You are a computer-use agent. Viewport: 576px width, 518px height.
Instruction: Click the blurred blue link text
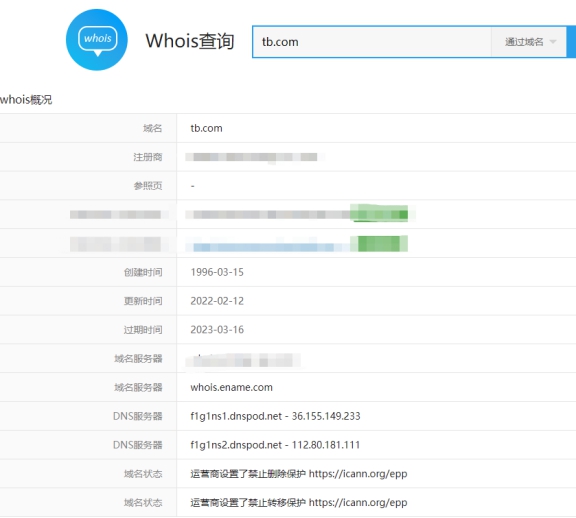coord(267,247)
